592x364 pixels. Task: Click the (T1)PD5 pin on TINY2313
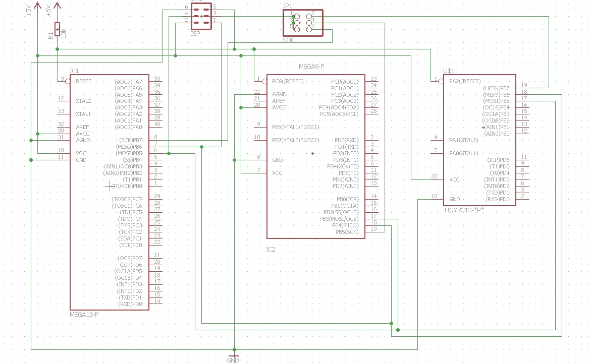tap(499, 166)
